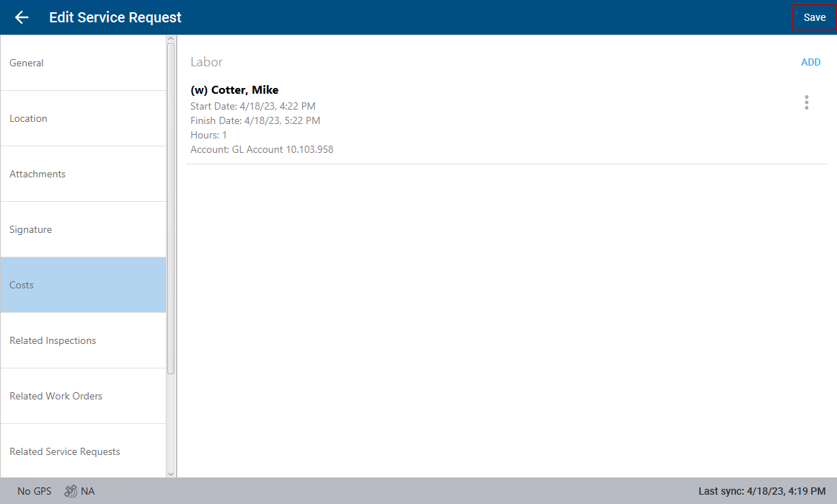Click the sidebar scrollbar thumb

[171, 209]
